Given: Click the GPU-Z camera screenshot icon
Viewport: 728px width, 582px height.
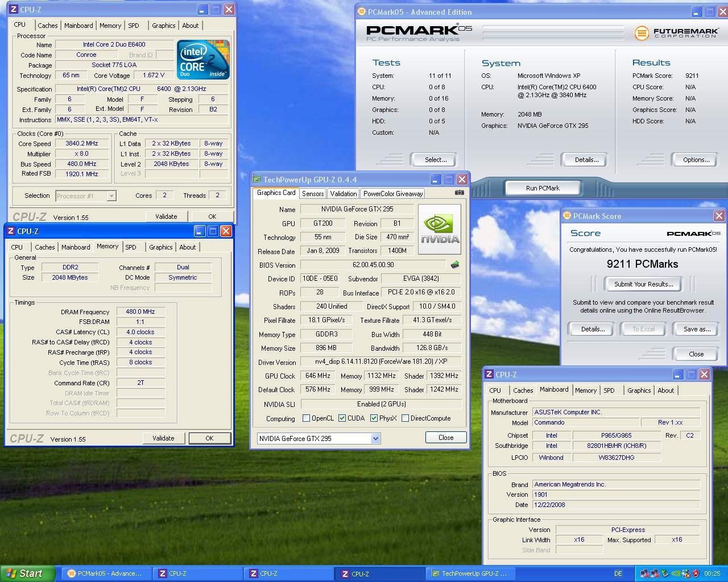Looking at the screenshot, I should pyautogui.click(x=460, y=193).
